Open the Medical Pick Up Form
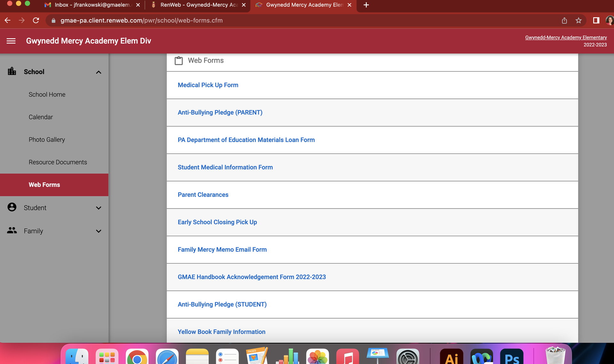The image size is (614, 364). tap(208, 85)
